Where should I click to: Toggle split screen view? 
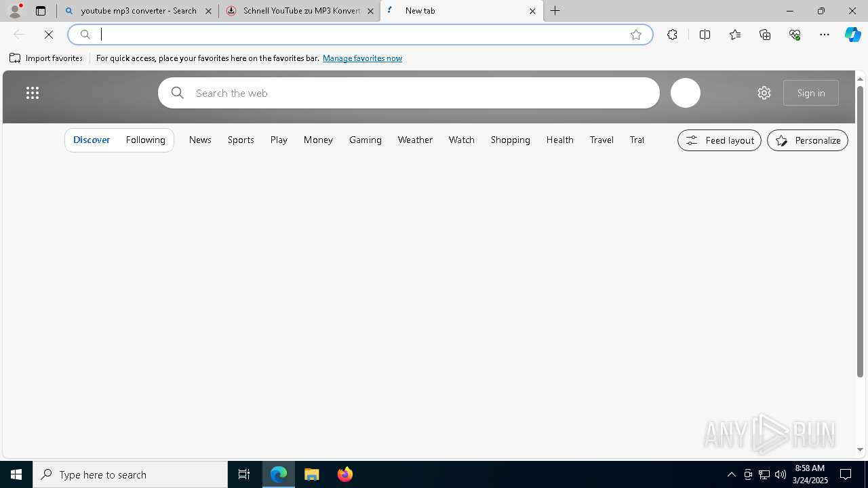(705, 35)
